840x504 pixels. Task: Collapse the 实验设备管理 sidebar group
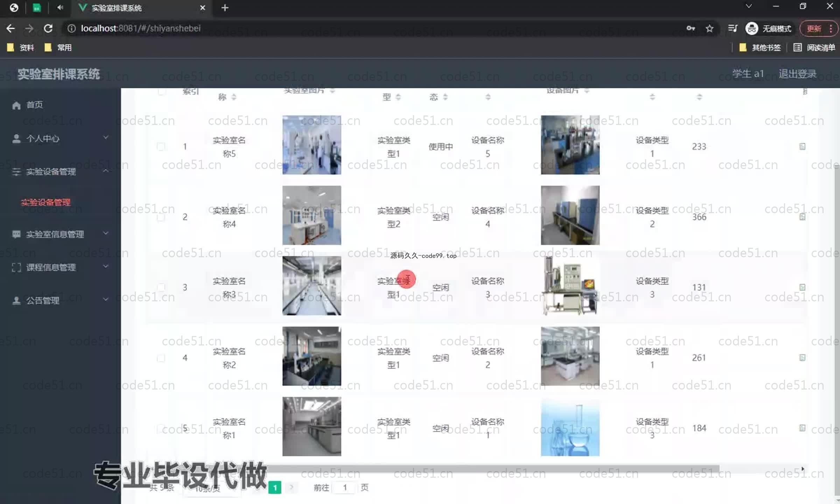pos(60,171)
